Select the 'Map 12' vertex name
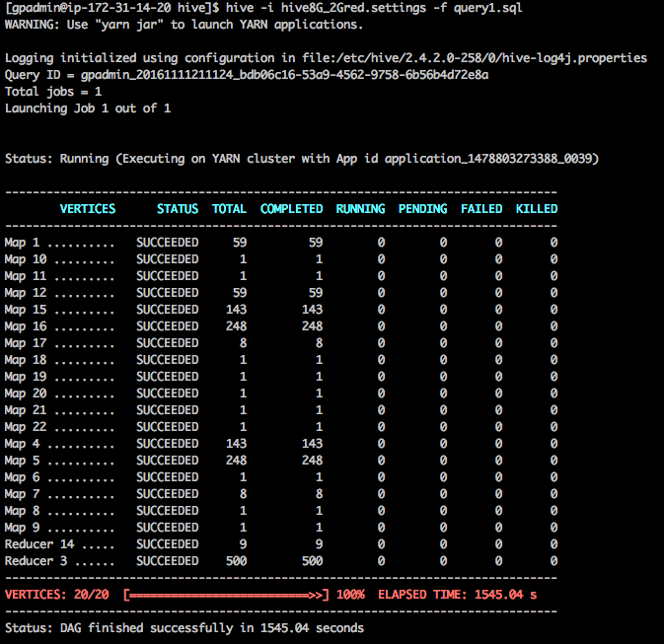 [x=26, y=293]
